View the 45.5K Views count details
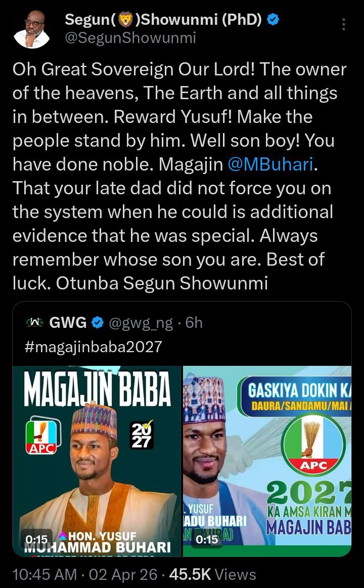Screen dimensions: 364x588 [x=212, y=574]
